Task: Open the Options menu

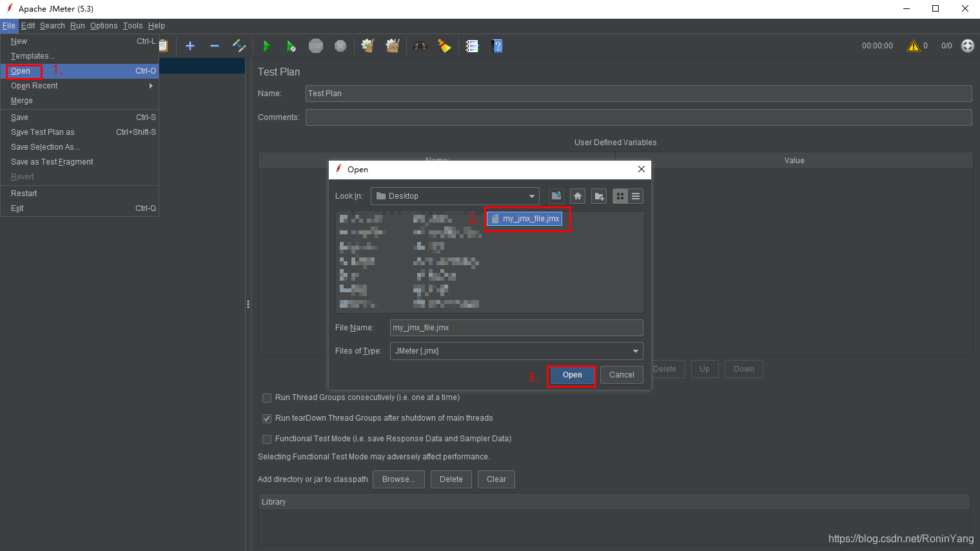Action: (x=104, y=26)
